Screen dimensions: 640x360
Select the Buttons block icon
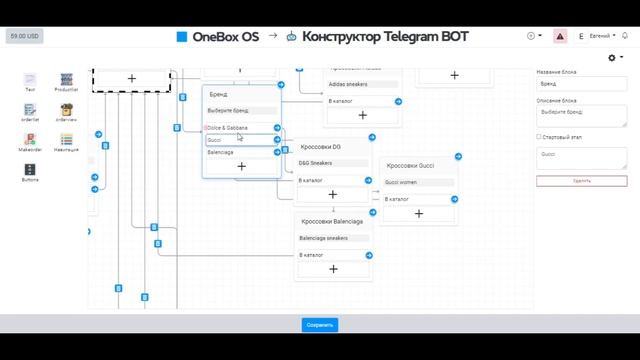click(30, 169)
